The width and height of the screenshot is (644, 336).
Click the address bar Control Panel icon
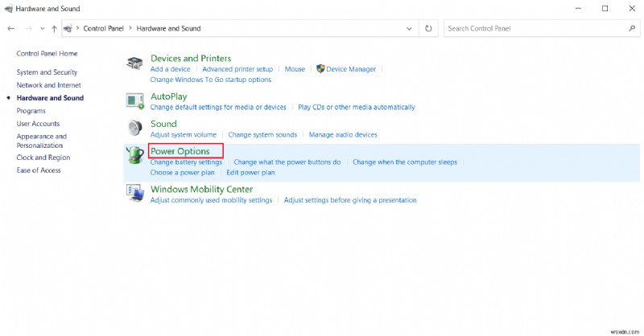point(68,28)
